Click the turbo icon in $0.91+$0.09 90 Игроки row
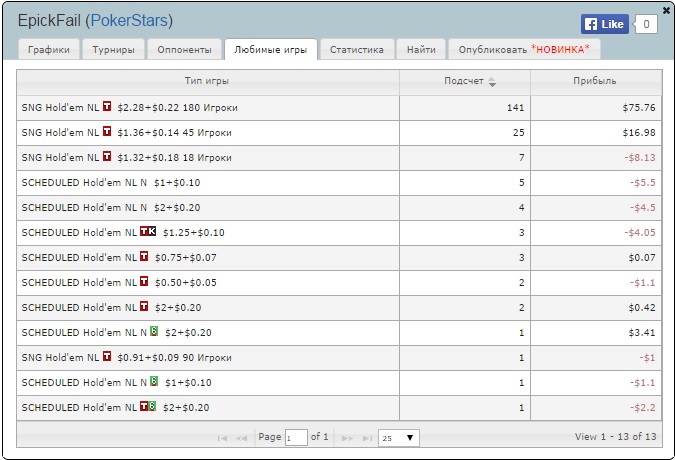Image resolution: width=675 pixels, height=460 pixels. tap(107, 356)
